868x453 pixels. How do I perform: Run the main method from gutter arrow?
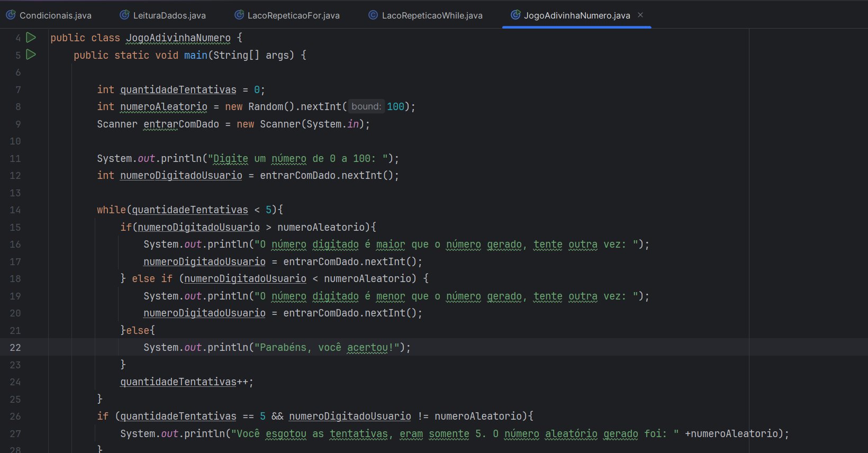(x=31, y=55)
